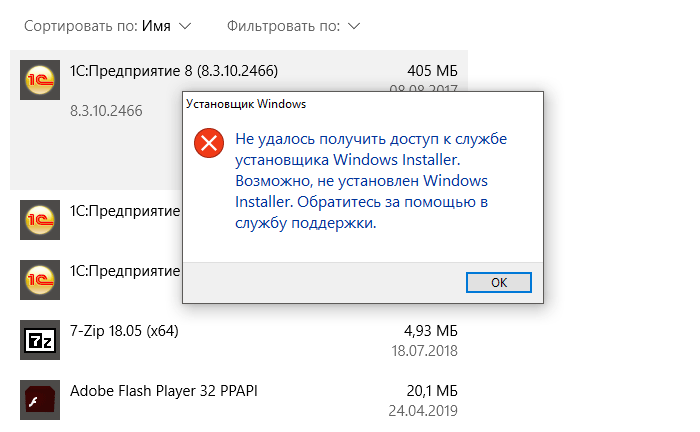Click the third 1C:Предприятие entry's icon

[x=39, y=281]
